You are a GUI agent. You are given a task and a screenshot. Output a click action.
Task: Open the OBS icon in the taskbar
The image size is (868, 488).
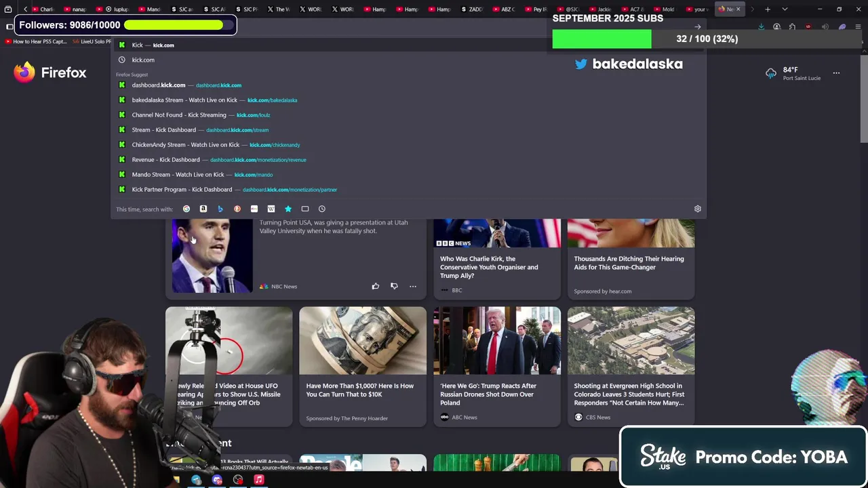(x=238, y=480)
